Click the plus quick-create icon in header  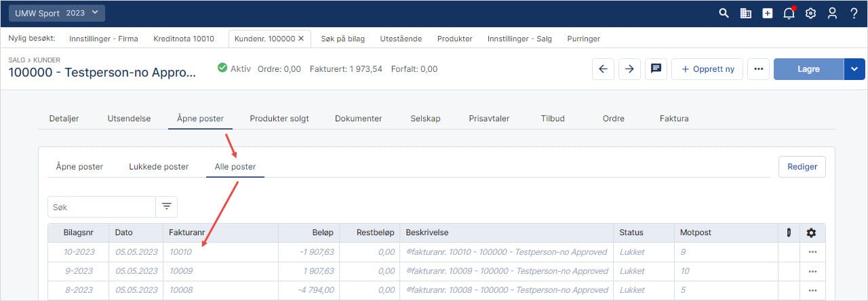[x=767, y=13]
